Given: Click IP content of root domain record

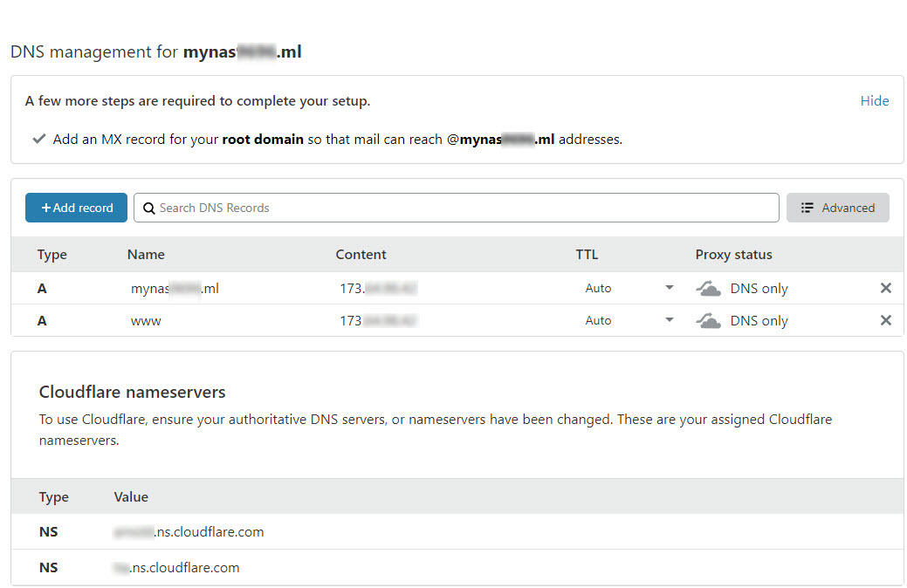Looking at the screenshot, I should 378,288.
